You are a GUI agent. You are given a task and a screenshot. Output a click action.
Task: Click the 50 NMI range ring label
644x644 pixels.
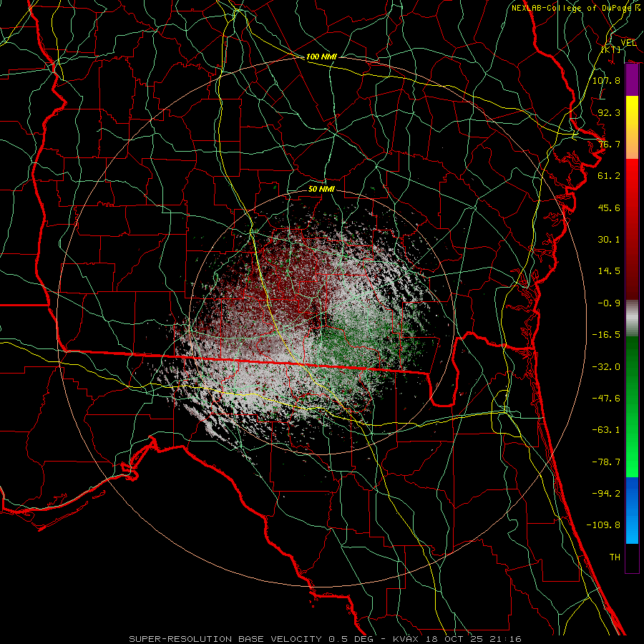(x=321, y=189)
